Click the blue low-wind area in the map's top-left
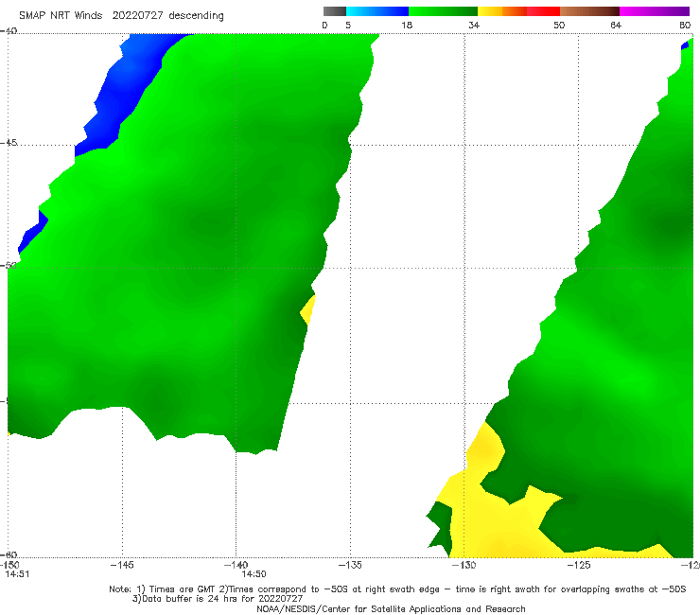The image size is (700, 615). click(128, 89)
